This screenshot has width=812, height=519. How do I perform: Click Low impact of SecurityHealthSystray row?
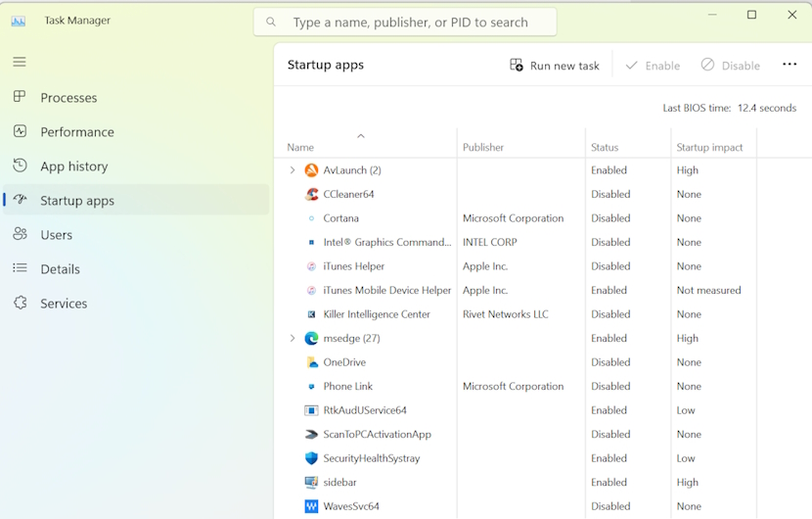(x=686, y=458)
